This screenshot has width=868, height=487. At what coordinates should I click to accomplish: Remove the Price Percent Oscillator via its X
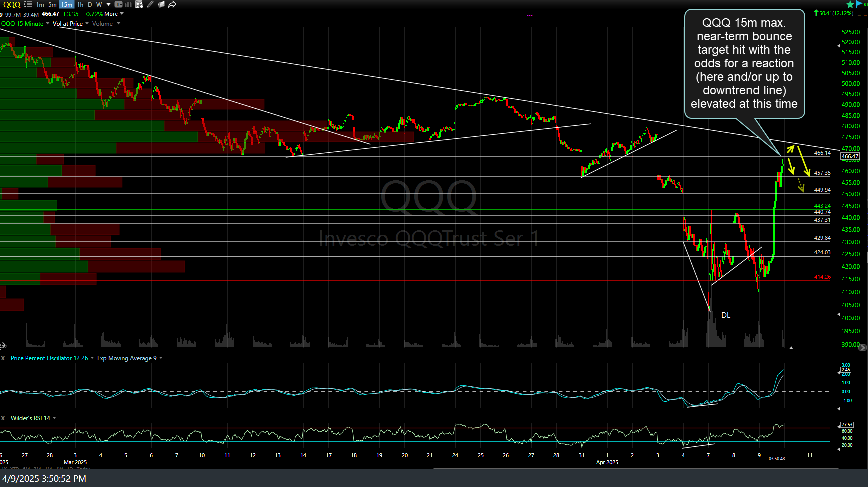3,358
